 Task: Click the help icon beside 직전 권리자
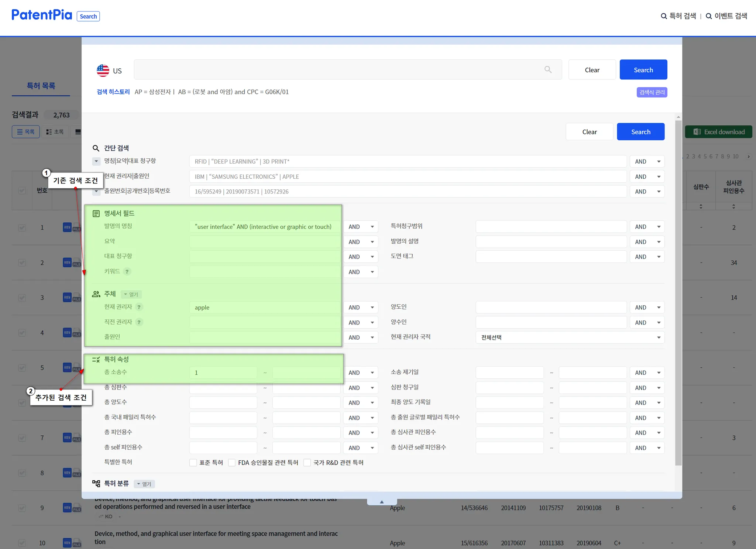click(139, 322)
